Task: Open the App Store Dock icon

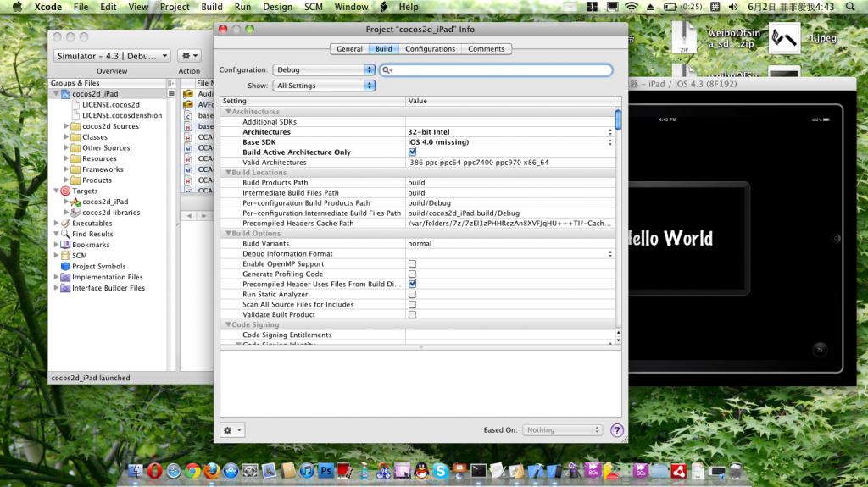Action: click(231, 471)
